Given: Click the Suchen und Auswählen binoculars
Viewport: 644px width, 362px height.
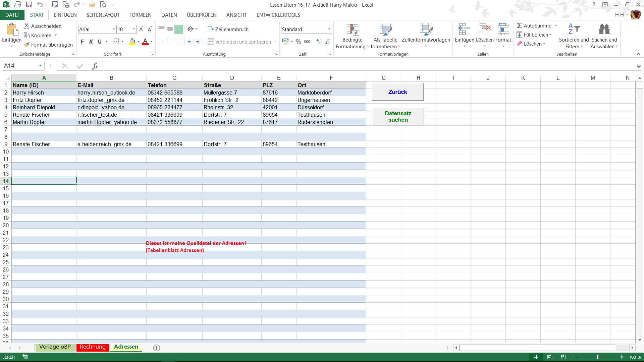Looking at the screenshot, I should (604, 29).
